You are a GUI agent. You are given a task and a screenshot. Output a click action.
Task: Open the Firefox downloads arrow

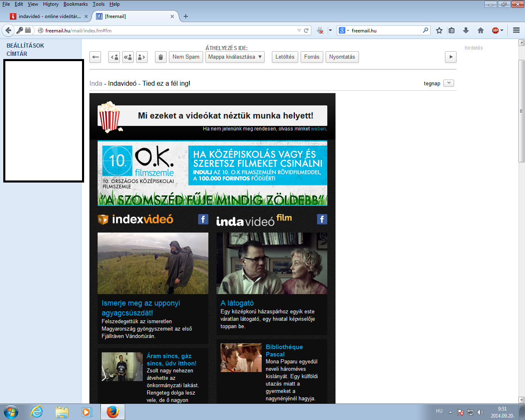point(466,30)
